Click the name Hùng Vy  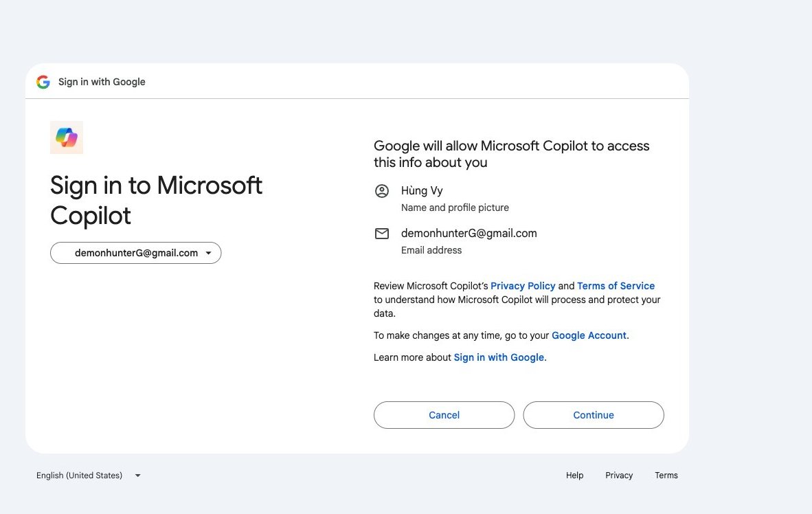coord(422,190)
